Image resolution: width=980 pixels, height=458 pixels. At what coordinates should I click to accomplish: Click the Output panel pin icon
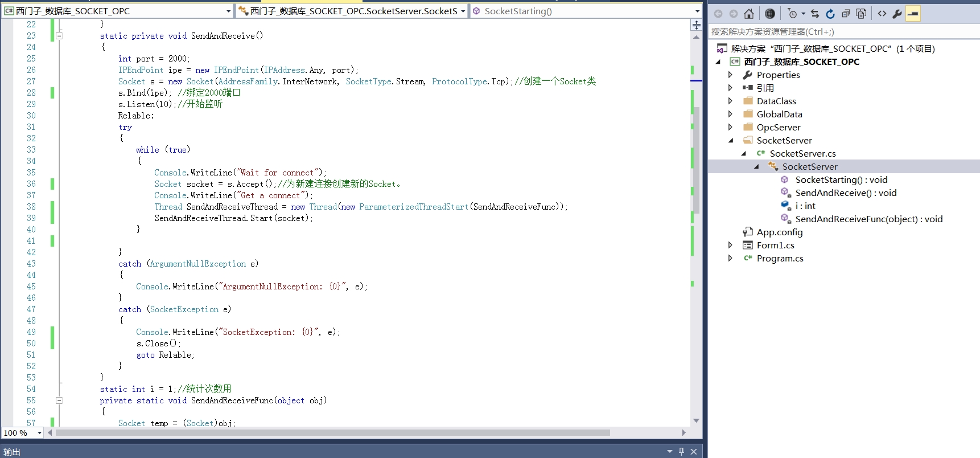point(681,451)
